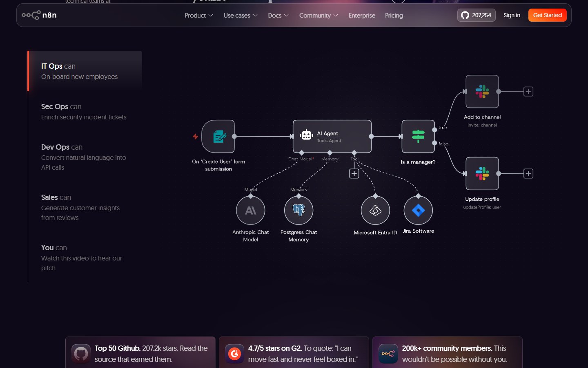The width and height of the screenshot is (588, 368).
Task: Select the 'Is a manager?' signpost node
Action: point(418,136)
